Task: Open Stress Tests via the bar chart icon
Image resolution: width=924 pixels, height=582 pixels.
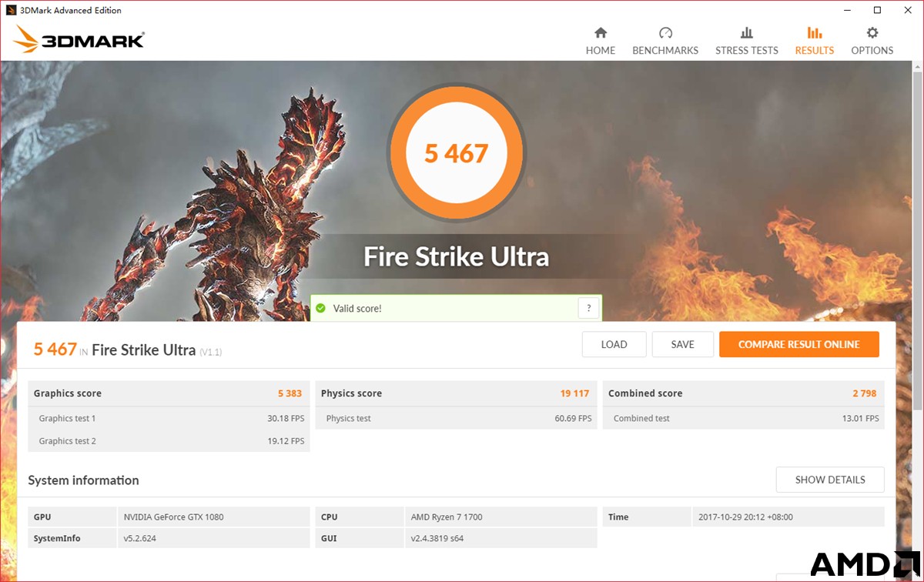Action: click(747, 33)
